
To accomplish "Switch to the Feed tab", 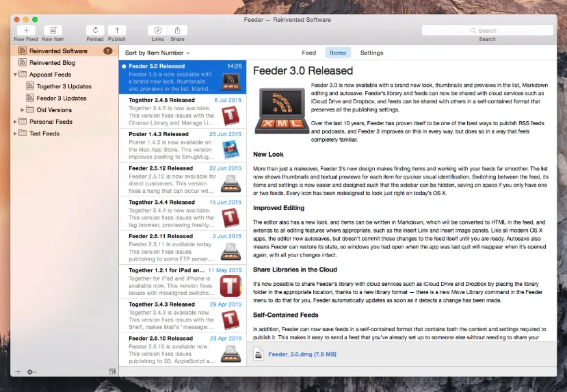I will click(309, 53).
